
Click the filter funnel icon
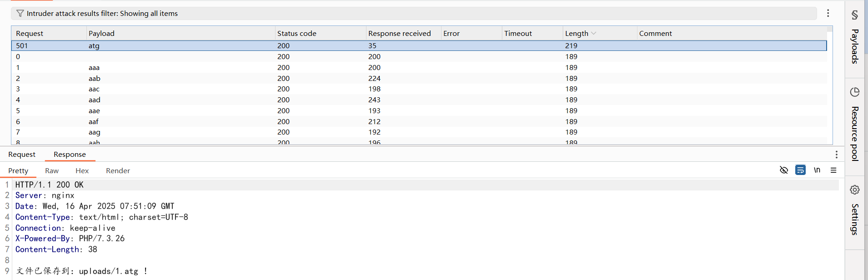[x=20, y=14]
